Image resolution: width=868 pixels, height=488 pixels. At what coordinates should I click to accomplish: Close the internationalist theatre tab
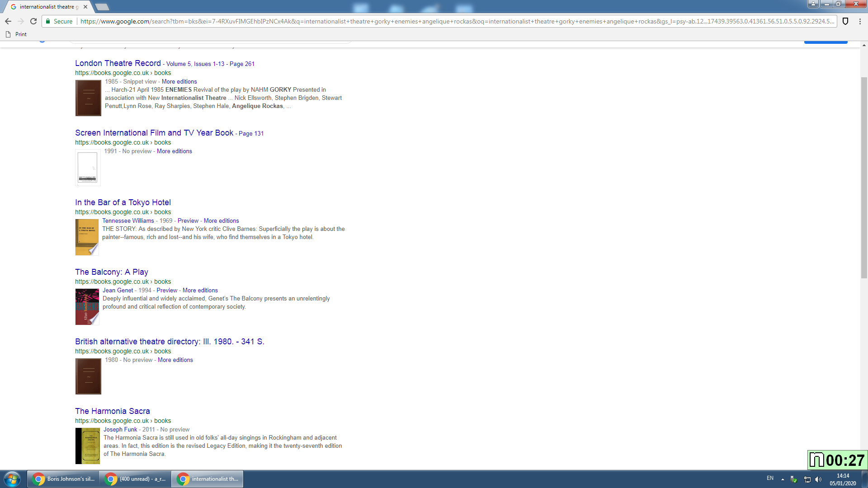pos(85,7)
